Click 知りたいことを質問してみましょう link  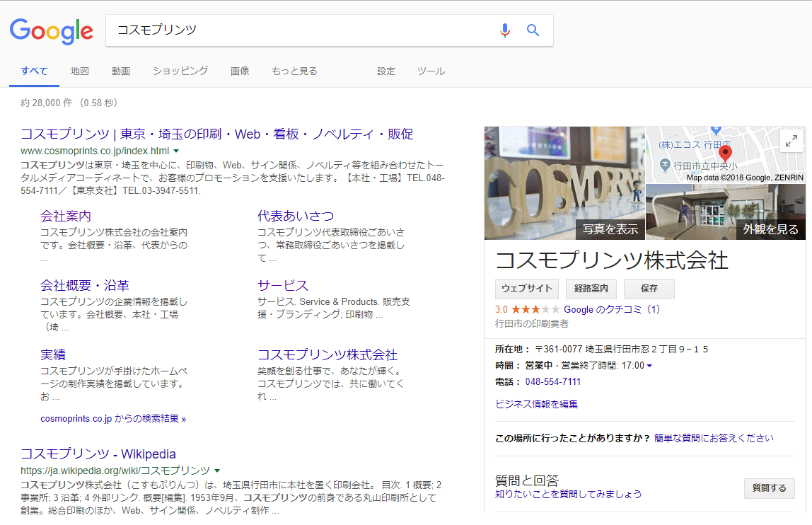click(568, 495)
